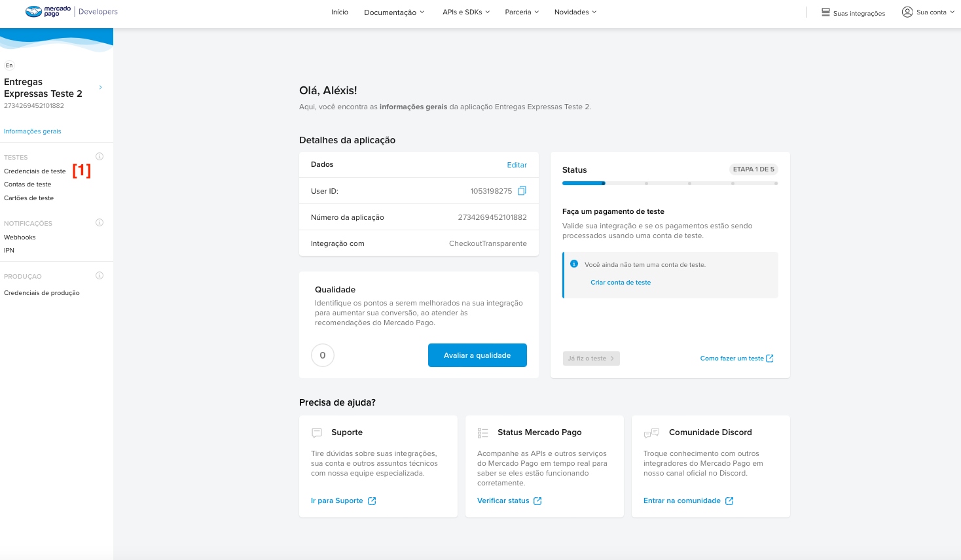Click the info icon beside NOTIFICAÇÕES
Screen dimensions: 961x560
pyautogui.click(x=100, y=222)
